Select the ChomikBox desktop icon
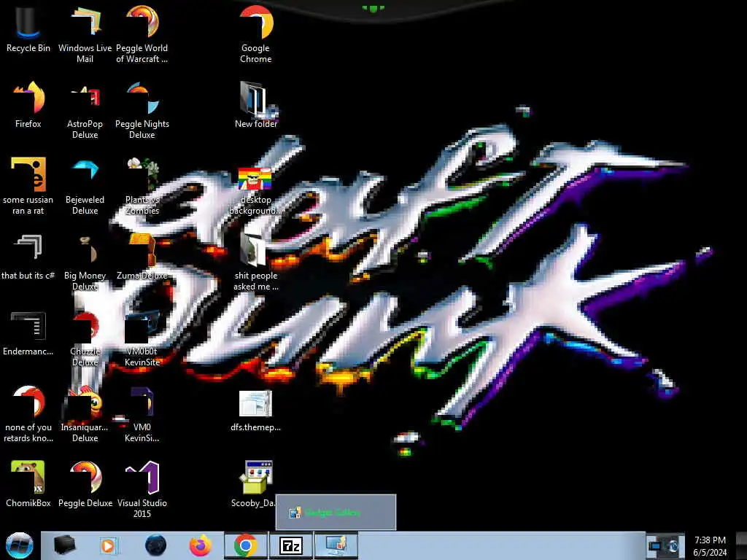The width and height of the screenshot is (747, 560). [28, 483]
